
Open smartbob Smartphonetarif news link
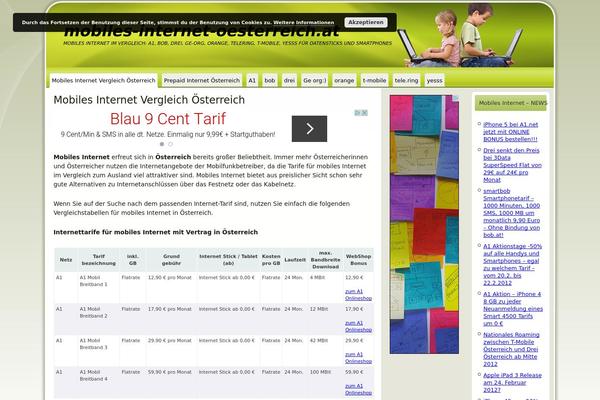tap(511, 213)
